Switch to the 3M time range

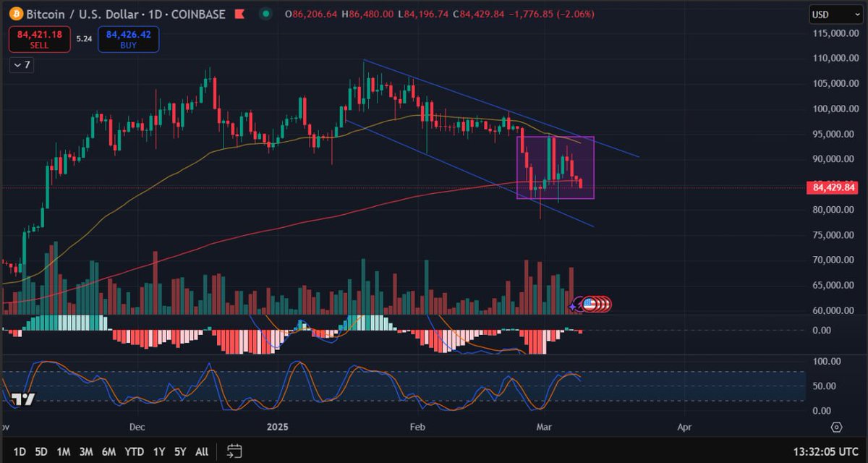pos(86,451)
